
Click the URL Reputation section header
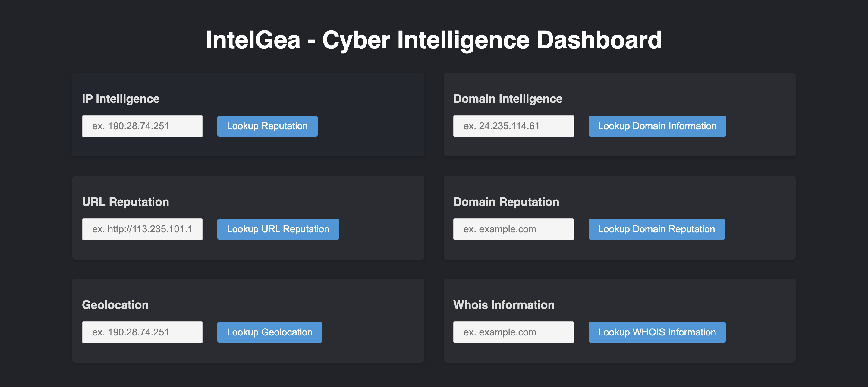point(126,202)
